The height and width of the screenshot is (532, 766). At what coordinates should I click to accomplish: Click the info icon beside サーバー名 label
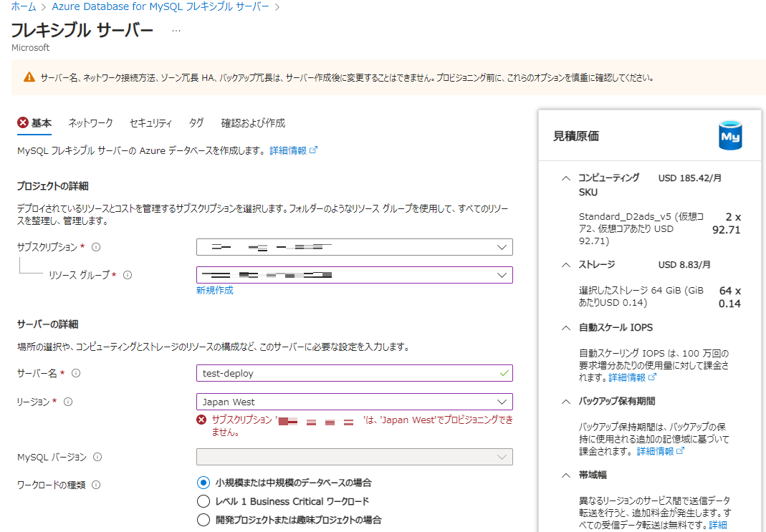pyautogui.click(x=76, y=373)
